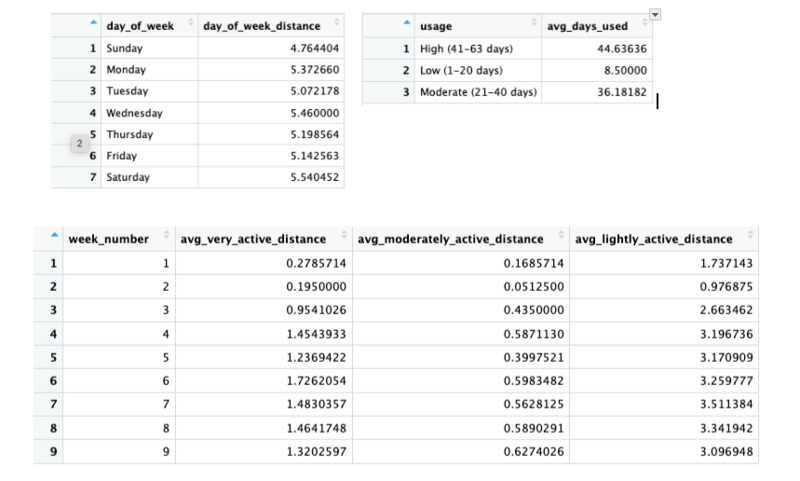800x481 pixels.
Task: Click blue sort triangle in day_of_week table
Action: click(x=93, y=22)
